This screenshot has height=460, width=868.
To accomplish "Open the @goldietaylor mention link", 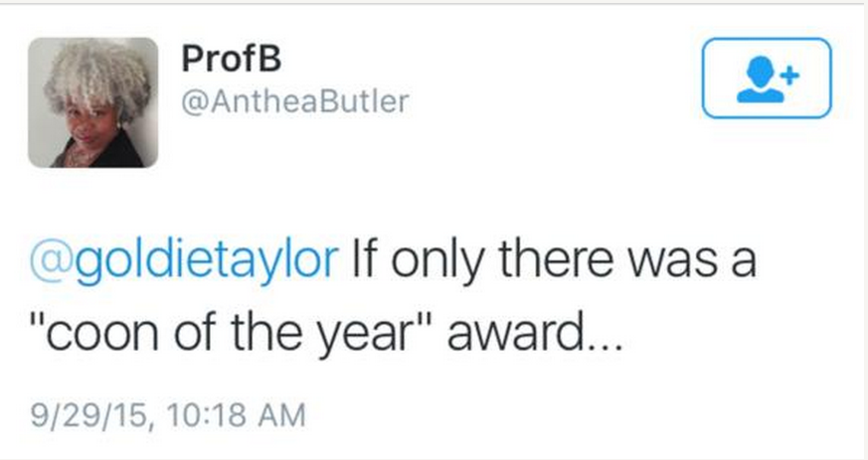I will [184, 259].
